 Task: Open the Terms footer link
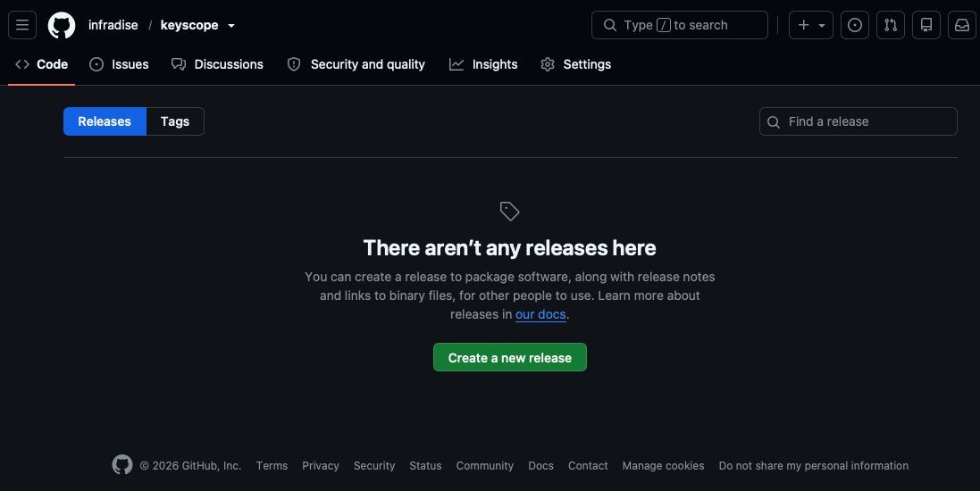pyautogui.click(x=272, y=465)
